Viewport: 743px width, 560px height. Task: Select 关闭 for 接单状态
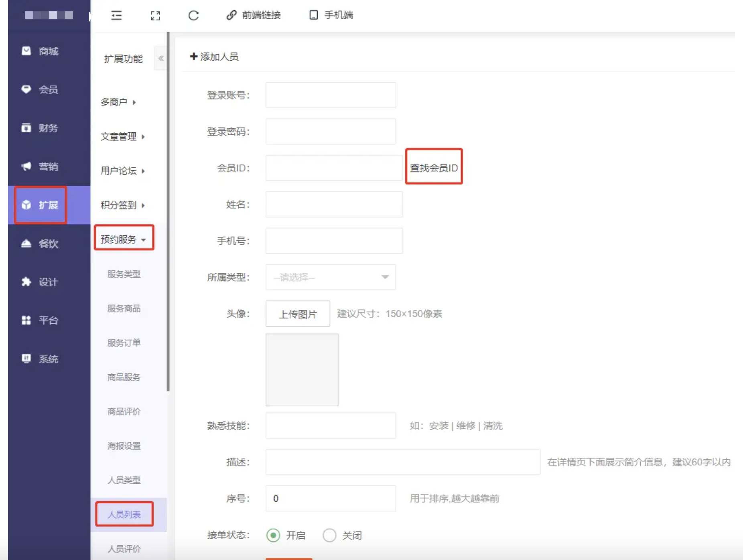click(329, 535)
